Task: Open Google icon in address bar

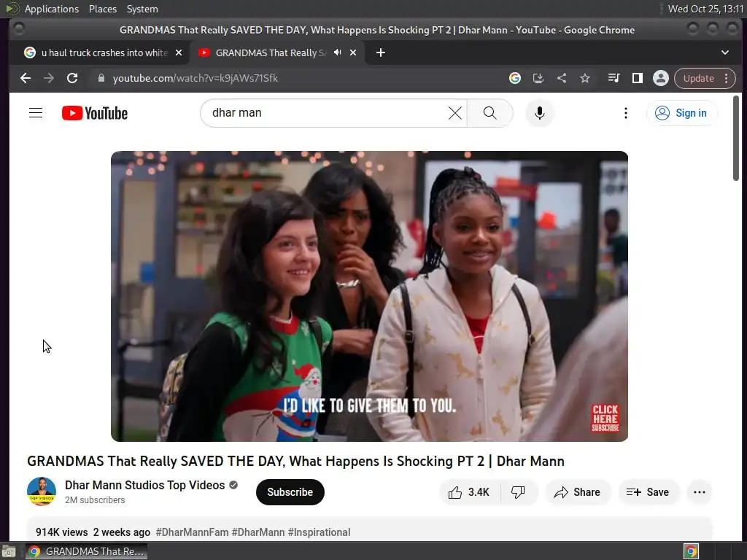Action: tap(514, 78)
